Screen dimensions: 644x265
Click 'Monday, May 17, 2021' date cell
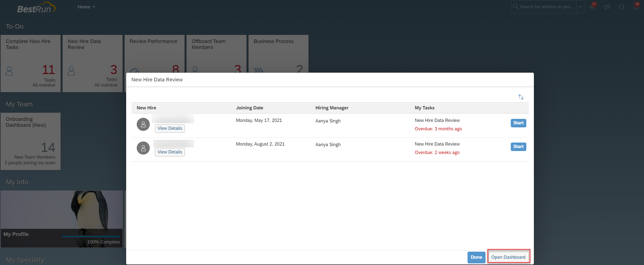[259, 121]
